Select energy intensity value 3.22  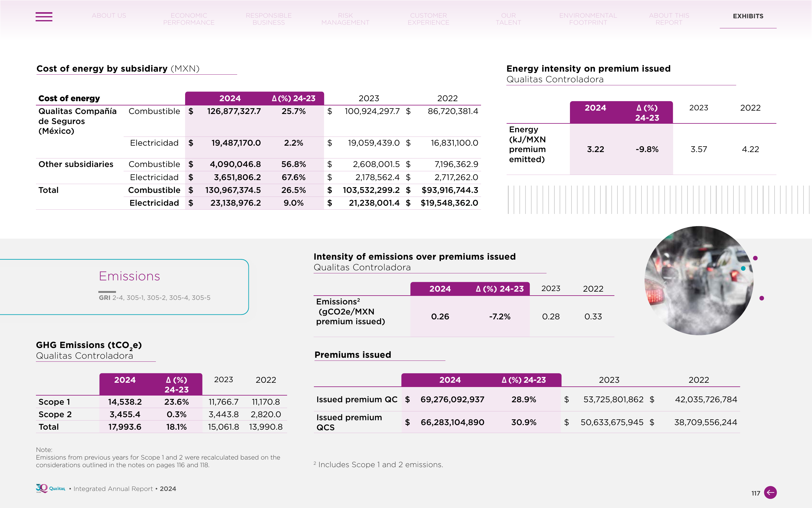pos(596,149)
